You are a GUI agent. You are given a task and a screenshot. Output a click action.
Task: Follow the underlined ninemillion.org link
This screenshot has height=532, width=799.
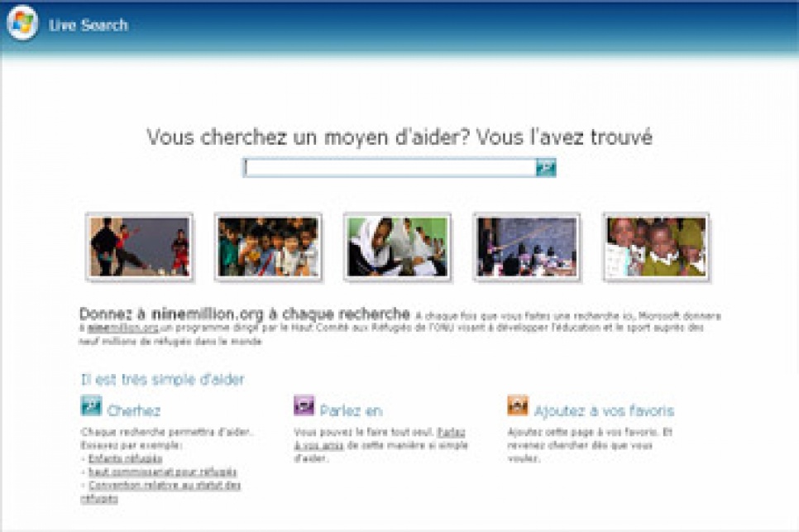click(123, 328)
